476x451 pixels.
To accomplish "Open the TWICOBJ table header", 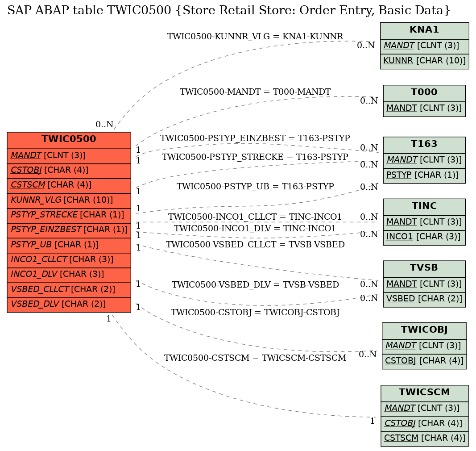I will pos(424,330).
